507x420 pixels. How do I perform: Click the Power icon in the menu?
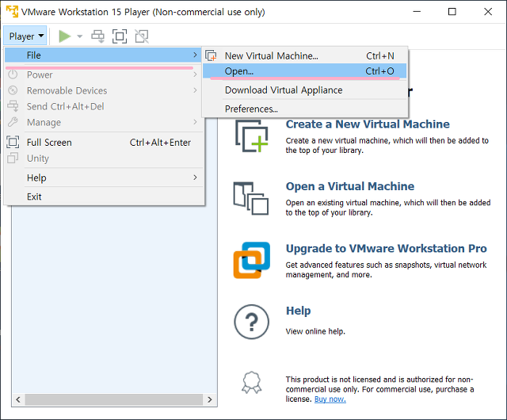click(x=13, y=74)
